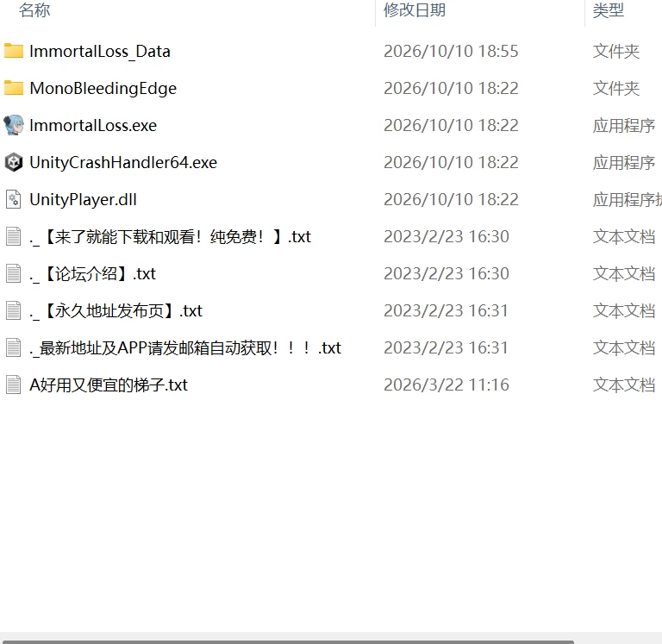Click the 文件夹 type of ImmortalLoss_Data
This screenshot has height=644, width=662.
tap(616, 52)
